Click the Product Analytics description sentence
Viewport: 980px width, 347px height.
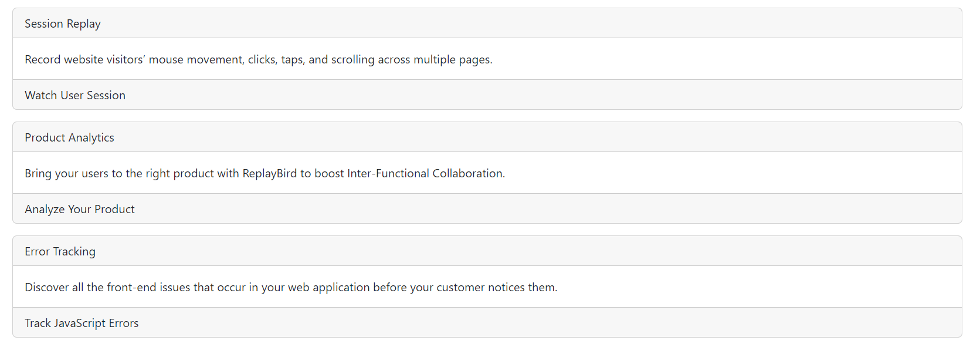point(265,173)
